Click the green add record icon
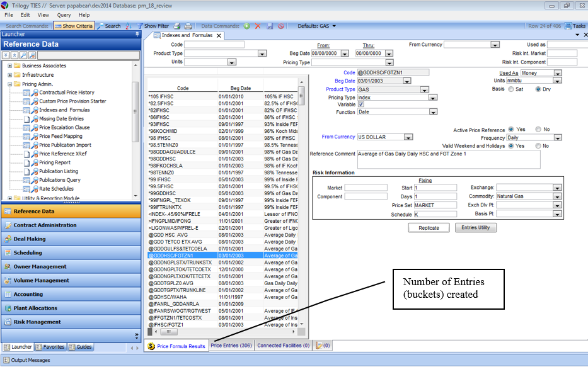 (247, 26)
